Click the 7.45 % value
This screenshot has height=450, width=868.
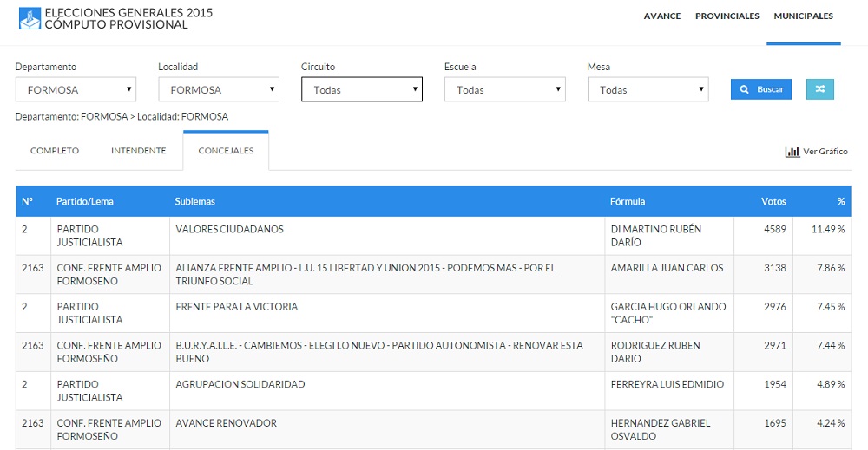tap(831, 306)
